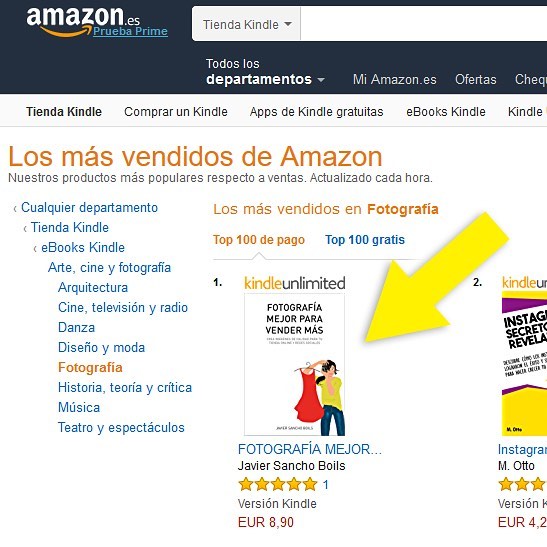Screen dimensions: 547x547
Task: Open the Prueba Prime link
Action: click(x=130, y=31)
